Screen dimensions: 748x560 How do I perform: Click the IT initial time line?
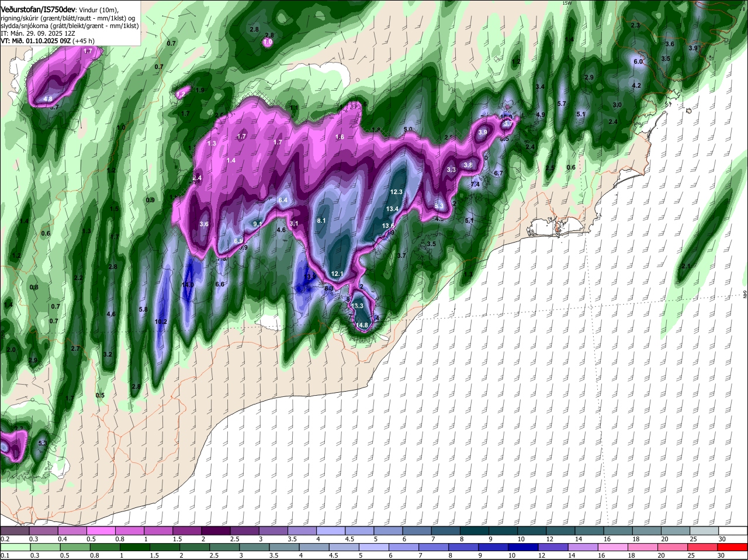[38, 33]
